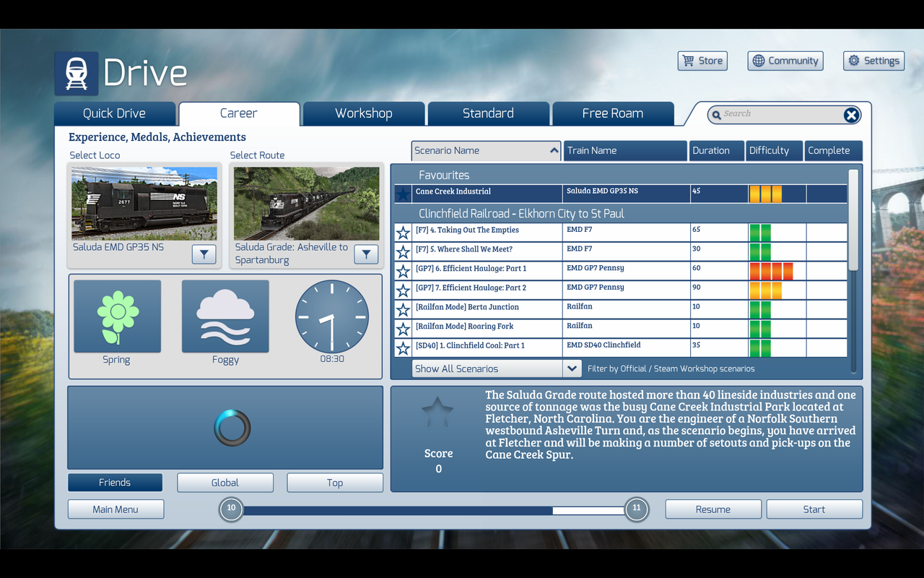Switch to the Quick Drive tab
The width and height of the screenshot is (924, 578).
(115, 113)
